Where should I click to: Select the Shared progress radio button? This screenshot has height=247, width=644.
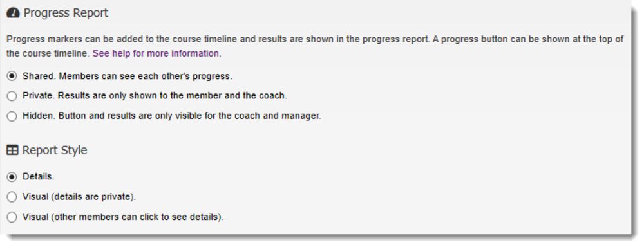coord(12,76)
